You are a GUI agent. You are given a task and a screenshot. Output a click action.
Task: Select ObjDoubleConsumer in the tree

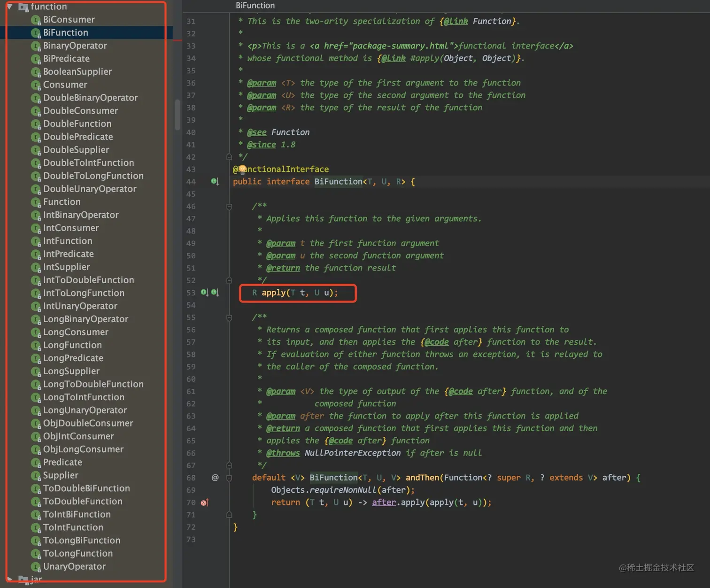click(88, 424)
